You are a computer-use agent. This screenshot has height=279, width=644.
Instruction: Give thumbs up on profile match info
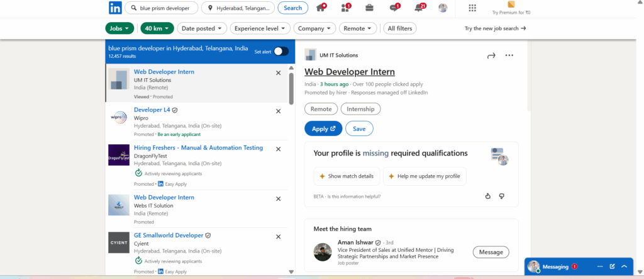point(488,196)
